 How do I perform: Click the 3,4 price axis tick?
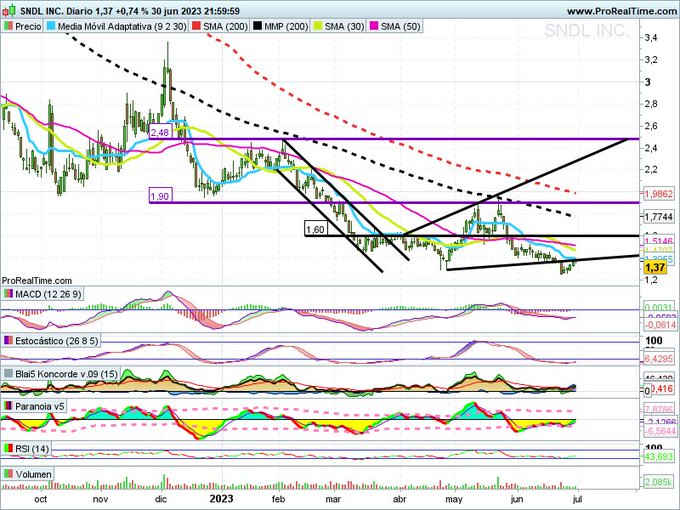pos(651,38)
